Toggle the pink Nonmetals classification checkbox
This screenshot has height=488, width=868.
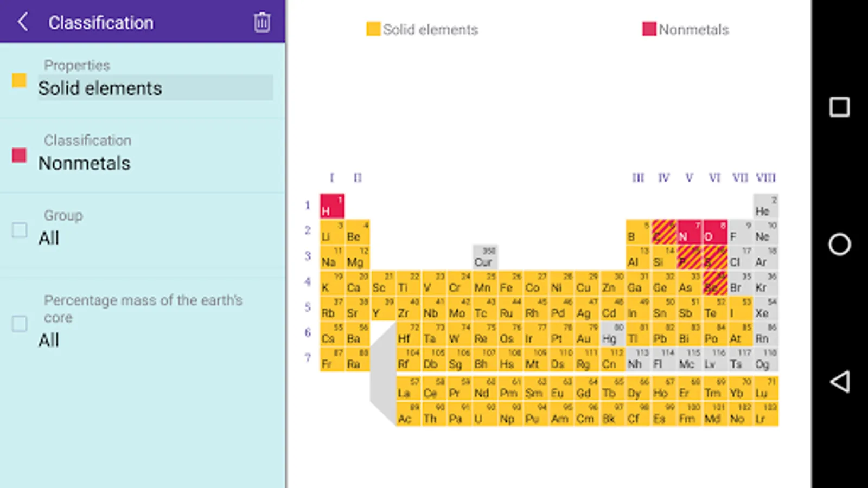[20, 156]
